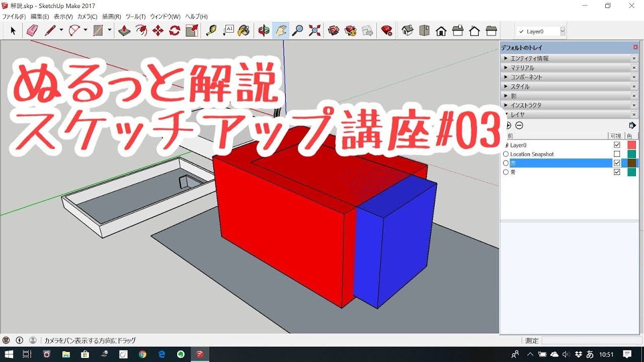644x362 pixels.
Task: Open the 3D Warehouse icon
Action: tap(334, 31)
